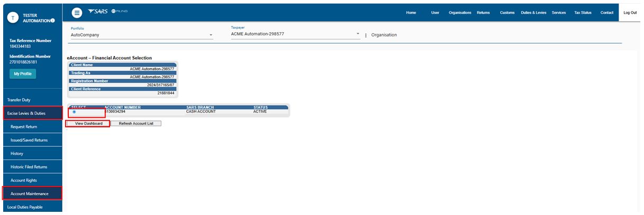Image resolution: width=644 pixels, height=215 pixels.
Task: Expand the Taxpayer dropdown
Action: [358, 34]
